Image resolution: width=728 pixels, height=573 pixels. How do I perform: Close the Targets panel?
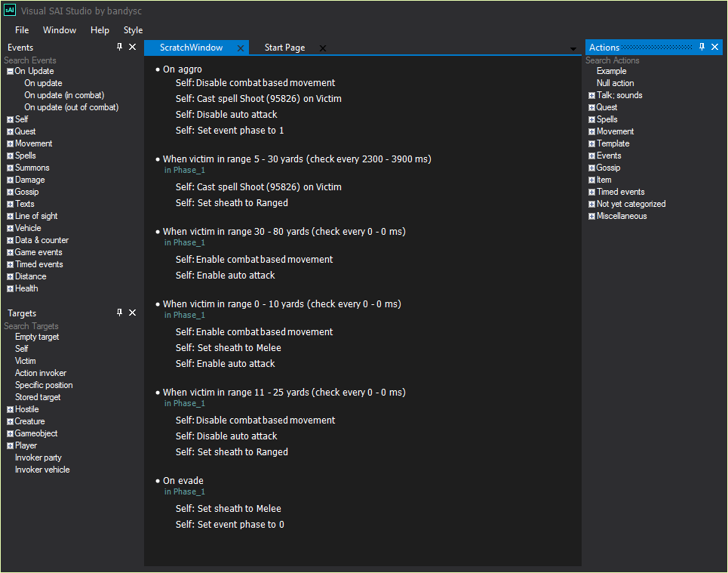(x=133, y=313)
